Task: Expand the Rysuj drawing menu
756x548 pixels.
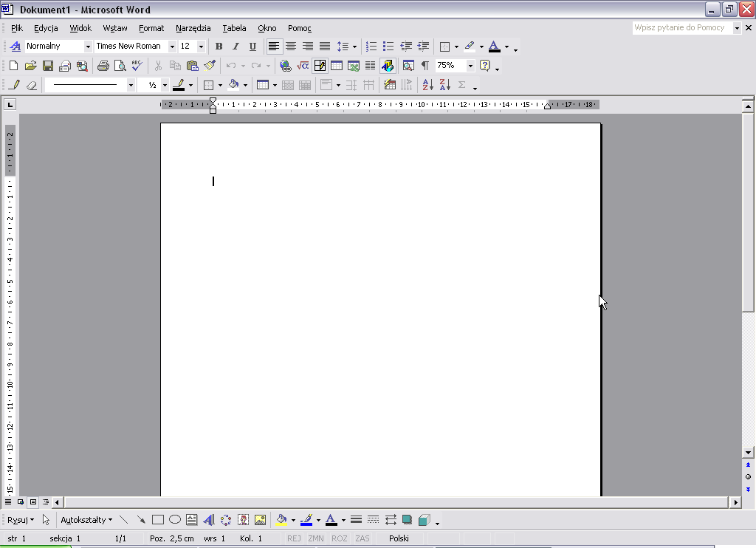Action: pos(20,520)
